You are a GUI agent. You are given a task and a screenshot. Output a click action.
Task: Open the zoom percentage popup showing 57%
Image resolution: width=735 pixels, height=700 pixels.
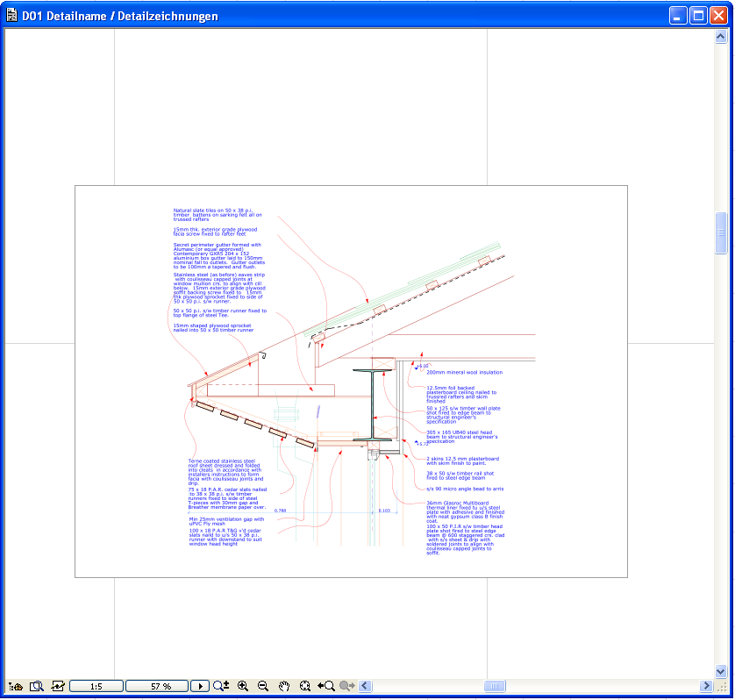click(x=158, y=686)
